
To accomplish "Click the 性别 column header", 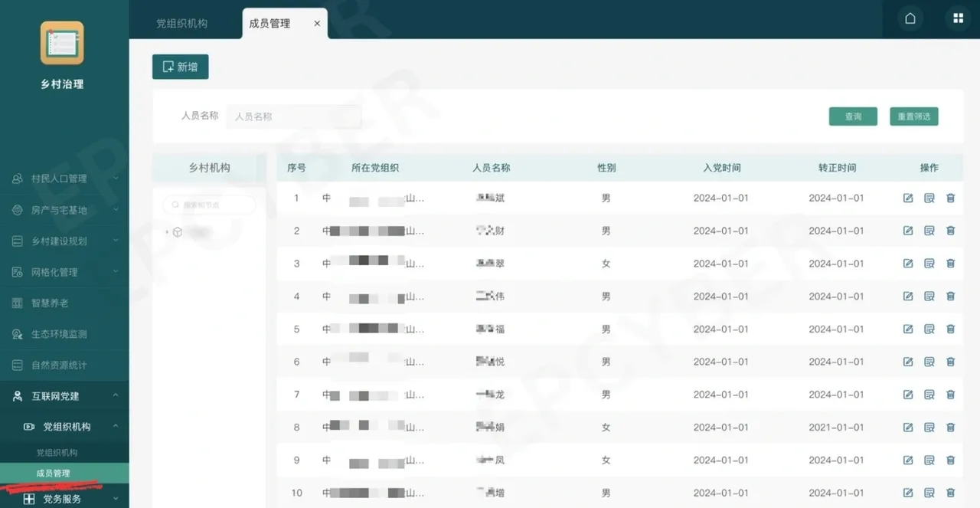I will pyautogui.click(x=606, y=168).
